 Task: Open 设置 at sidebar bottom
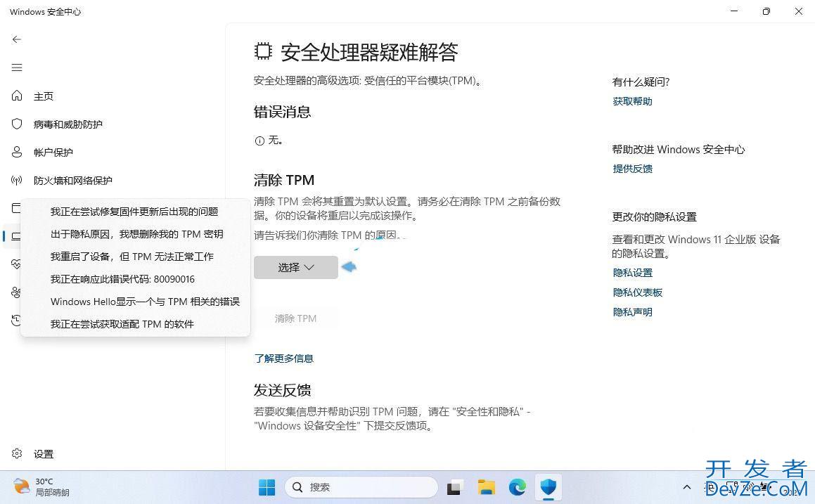pos(44,454)
